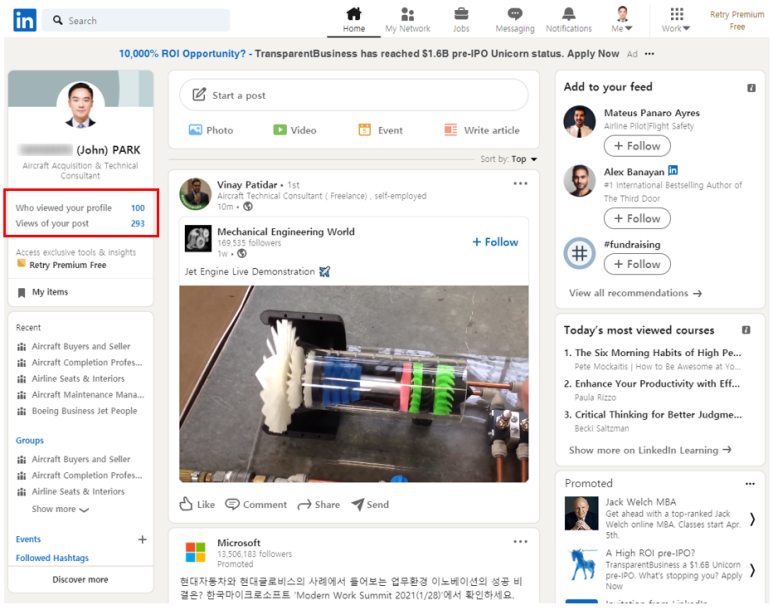Click Retry Premium Free in top bar
Viewport: 773px width, 610px height.
click(737, 20)
